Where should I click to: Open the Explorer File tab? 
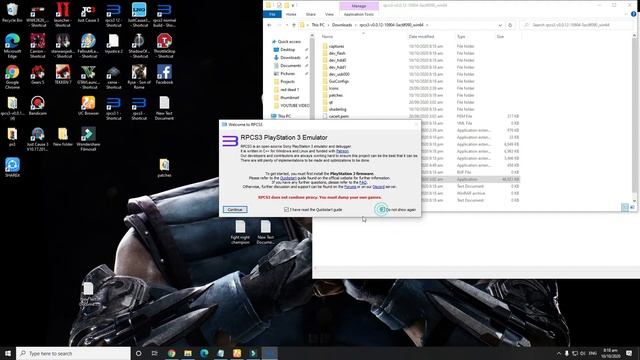[x=272, y=14]
